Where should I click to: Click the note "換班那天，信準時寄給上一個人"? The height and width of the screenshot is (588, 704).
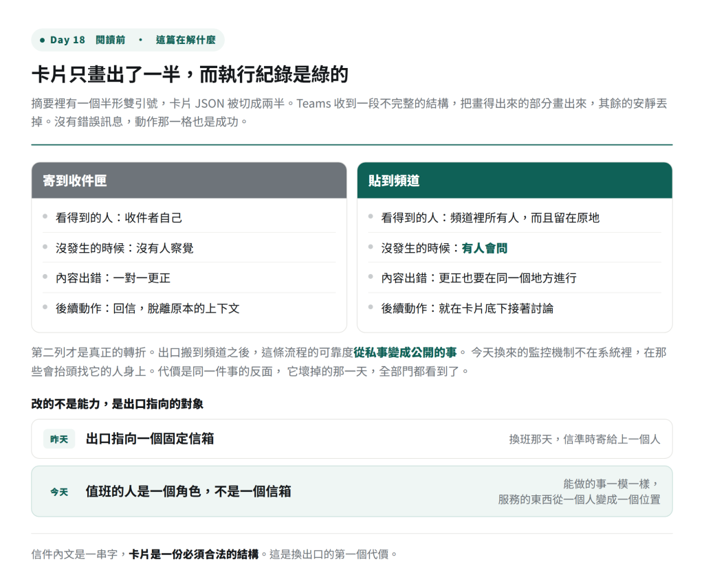[x=584, y=439]
